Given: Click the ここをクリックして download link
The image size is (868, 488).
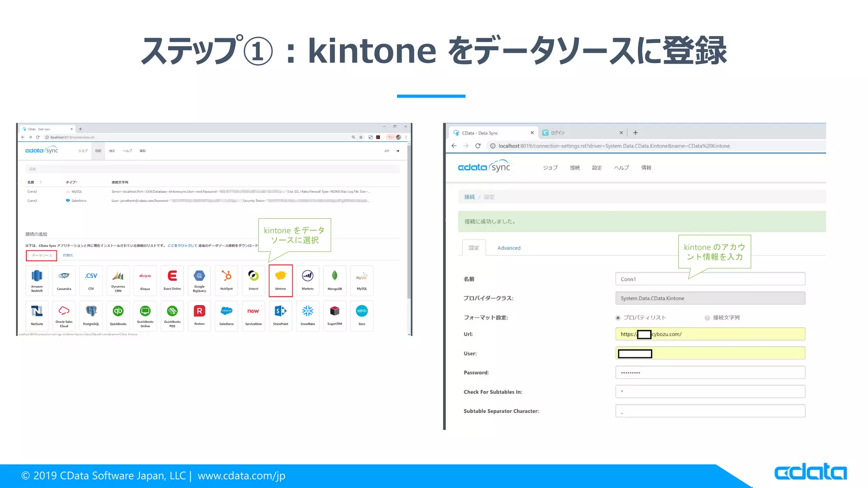Looking at the screenshot, I should pos(182,246).
